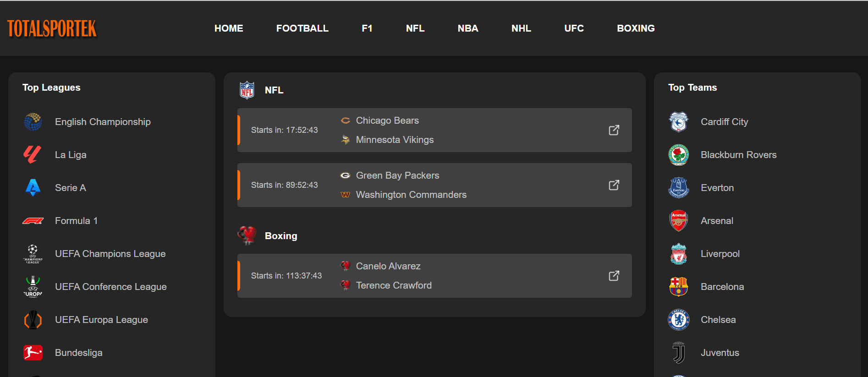Open the UEFA Conference League link

click(x=110, y=287)
